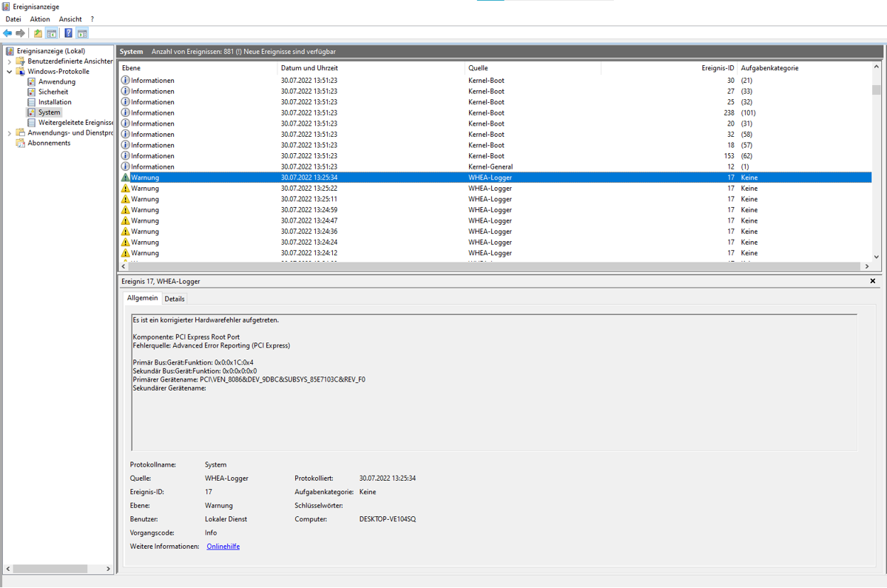Sort by Ebene column header
The image size is (887, 588).
198,68
